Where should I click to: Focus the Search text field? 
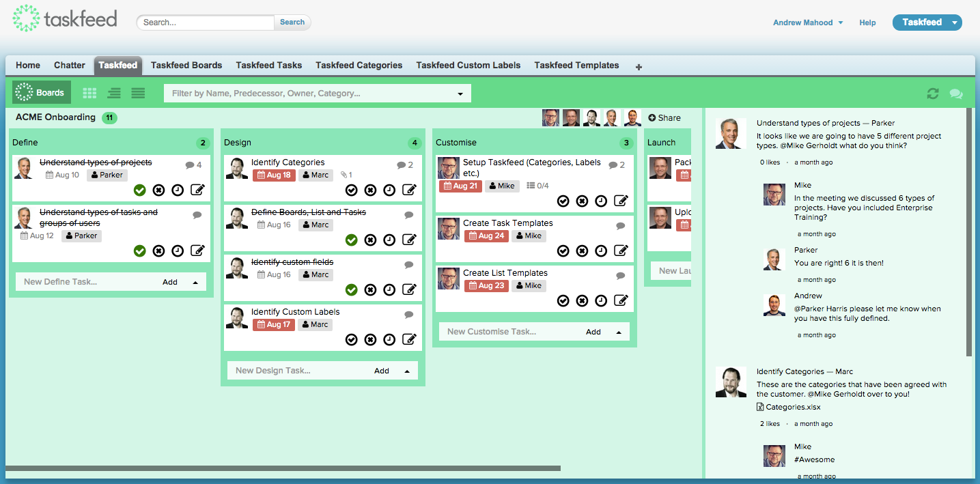point(206,23)
